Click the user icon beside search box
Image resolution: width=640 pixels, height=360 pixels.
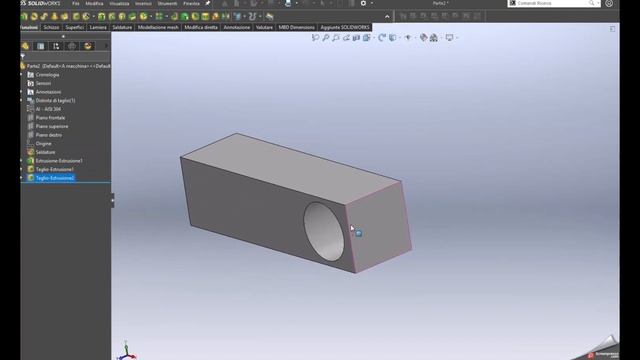point(609,3)
